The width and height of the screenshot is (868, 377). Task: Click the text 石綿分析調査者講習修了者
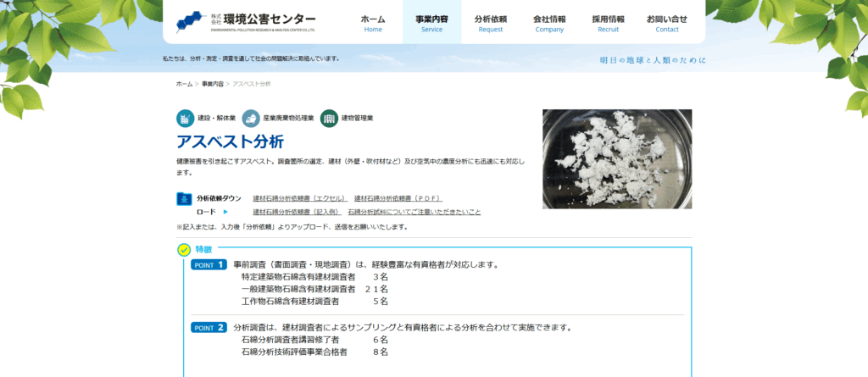pos(290,340)
